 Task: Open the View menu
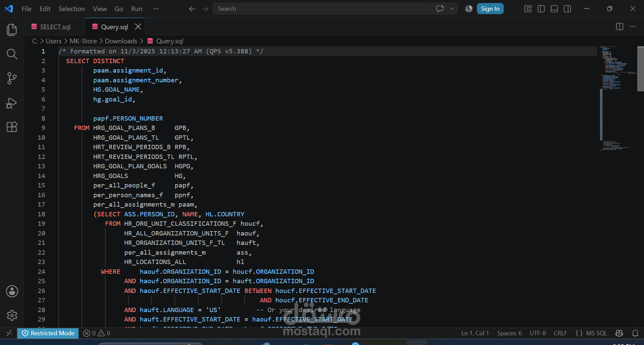click(100, 9)
